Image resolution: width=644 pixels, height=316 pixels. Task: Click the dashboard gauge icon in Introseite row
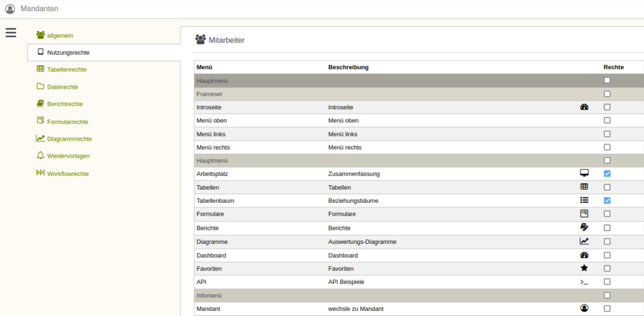click(584, 107)
